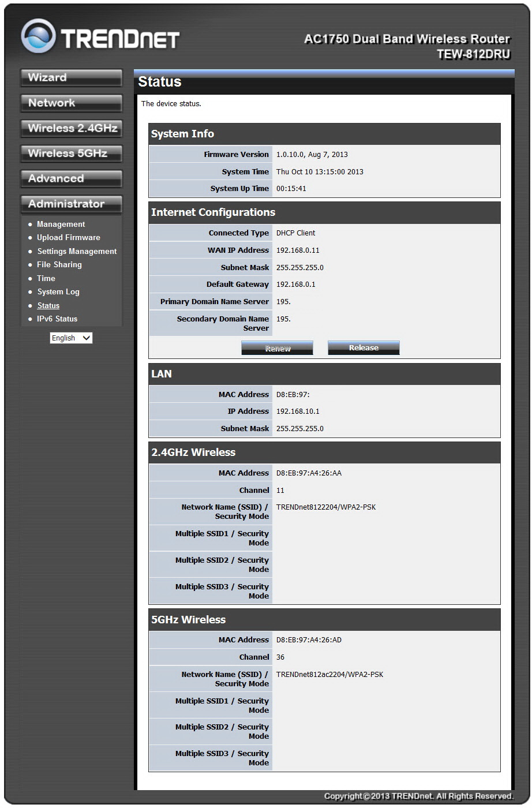Select SSID "TRENDnet8122204/WPA2-PSK"
The image size is (532, 808).
[326, 507]
